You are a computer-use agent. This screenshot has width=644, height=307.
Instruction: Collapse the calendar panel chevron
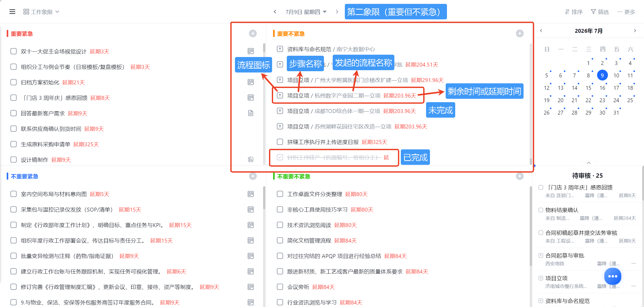[589, 163]
